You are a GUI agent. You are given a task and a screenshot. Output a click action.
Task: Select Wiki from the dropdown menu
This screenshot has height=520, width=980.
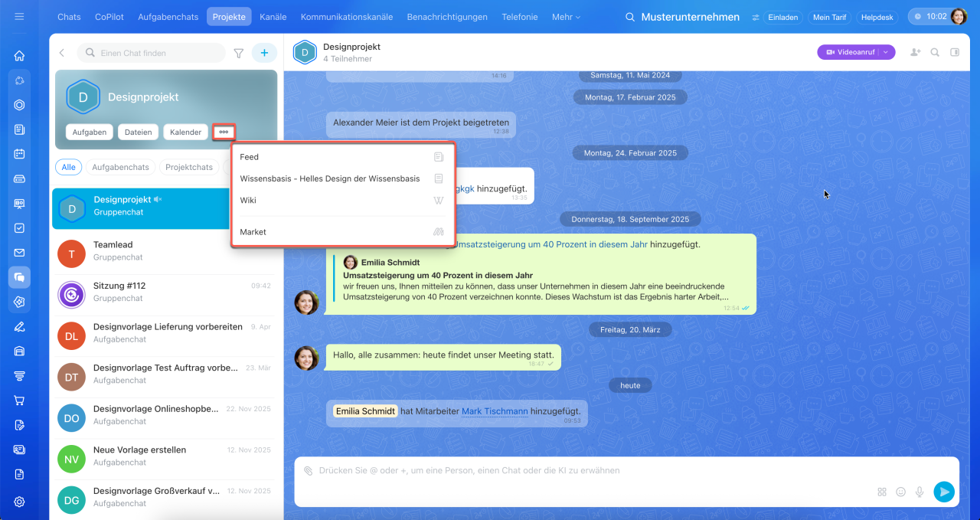click(x=343, y=200)
